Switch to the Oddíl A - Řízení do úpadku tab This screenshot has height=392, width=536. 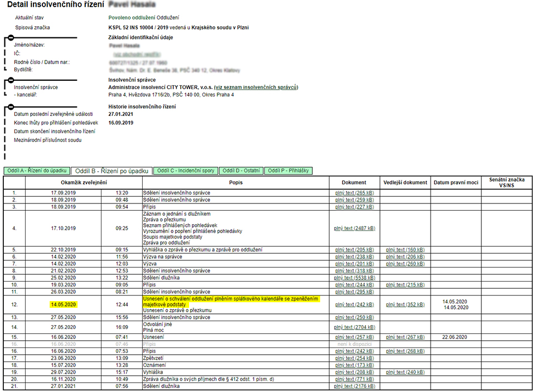[37, 171]
